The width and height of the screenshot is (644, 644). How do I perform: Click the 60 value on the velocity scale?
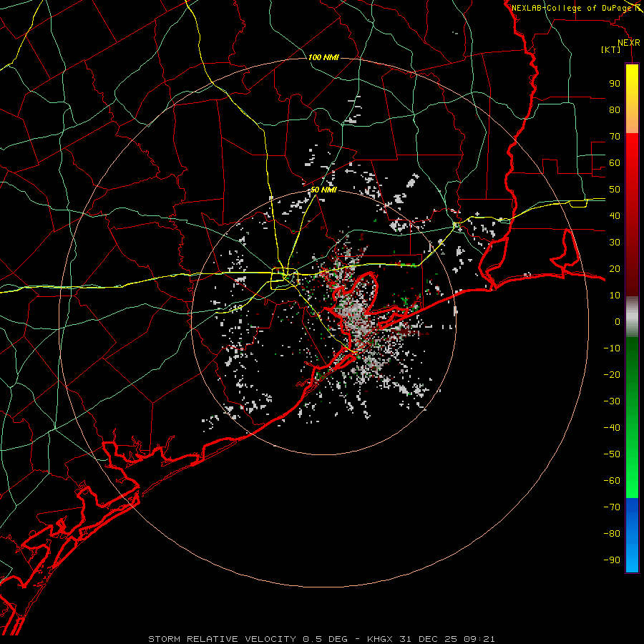(615, 162)
